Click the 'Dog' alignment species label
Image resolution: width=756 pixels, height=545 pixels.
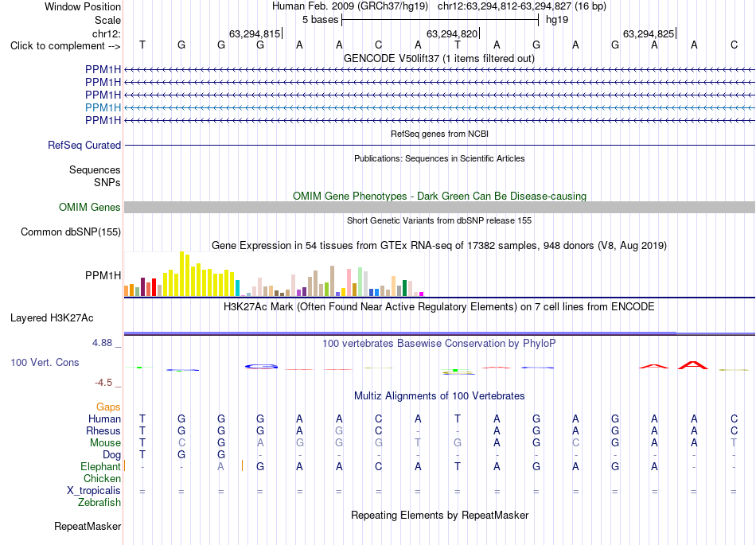(x=111, y=455)
